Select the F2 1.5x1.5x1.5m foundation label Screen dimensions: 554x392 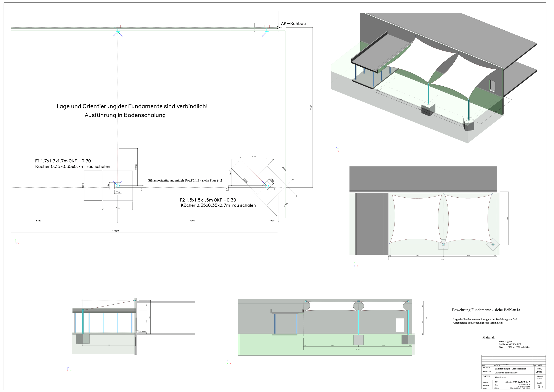(x=208, y=200)
